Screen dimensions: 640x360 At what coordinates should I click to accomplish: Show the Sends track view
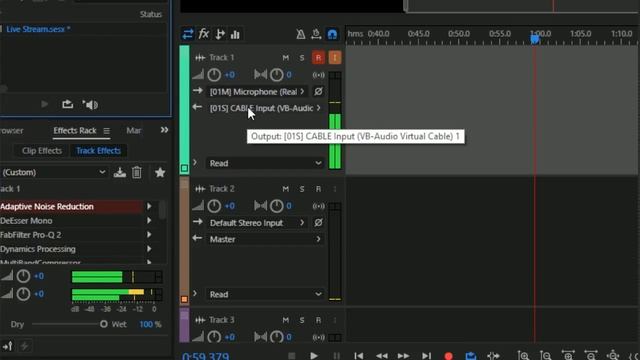[x=220, y=34]
